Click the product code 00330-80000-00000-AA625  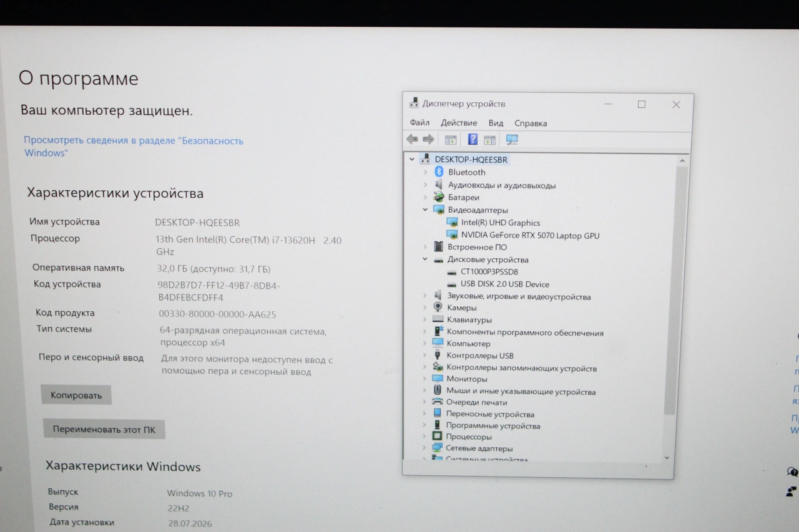(217, 314)
